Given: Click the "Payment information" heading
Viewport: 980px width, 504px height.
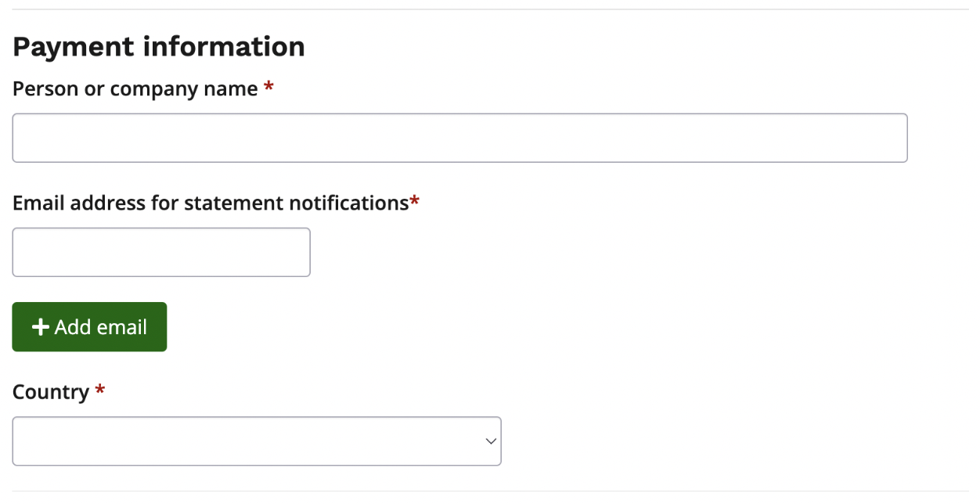Looking at the screenshot, I should point(159,47).
